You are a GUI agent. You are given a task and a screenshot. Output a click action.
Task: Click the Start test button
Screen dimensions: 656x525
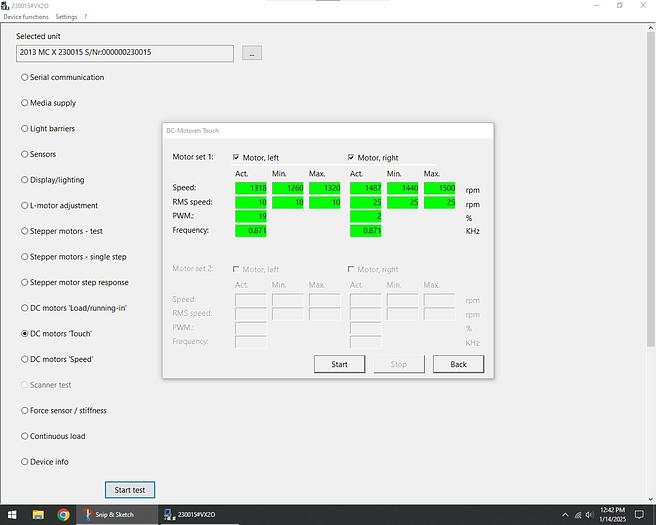click(130, 490)
